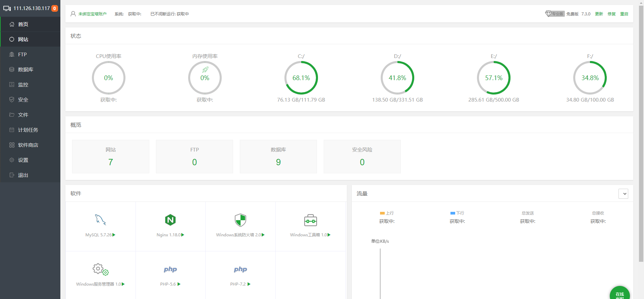This screenshot has width=644, height=299.
Task: Open the 软件商店 menu item
Action: coord(30,145)
